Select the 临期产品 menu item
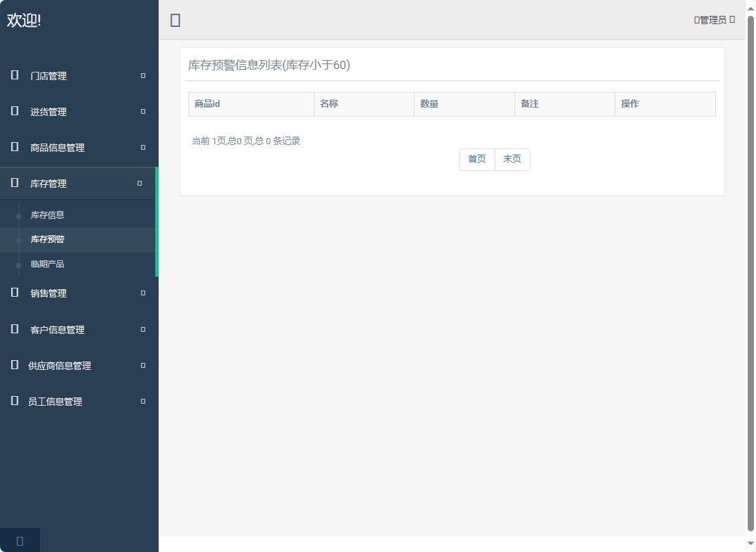The image size is (756, 552). 47,264
